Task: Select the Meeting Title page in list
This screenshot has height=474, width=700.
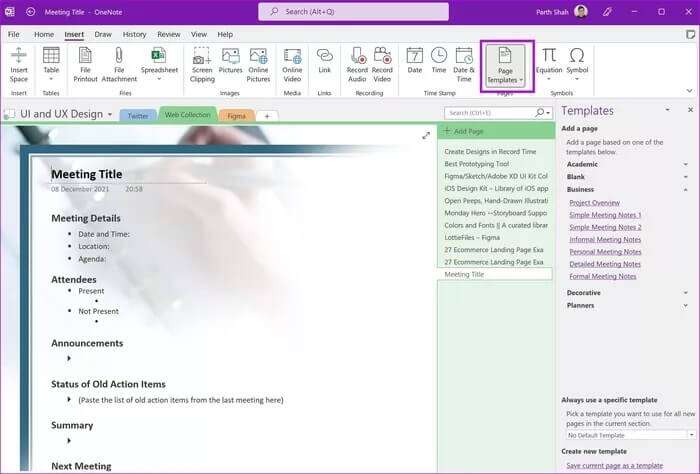Action: 496,274
